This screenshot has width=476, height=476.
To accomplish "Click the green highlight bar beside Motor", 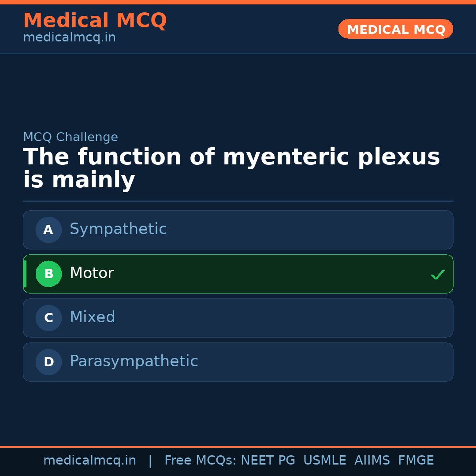I will 25,274.
